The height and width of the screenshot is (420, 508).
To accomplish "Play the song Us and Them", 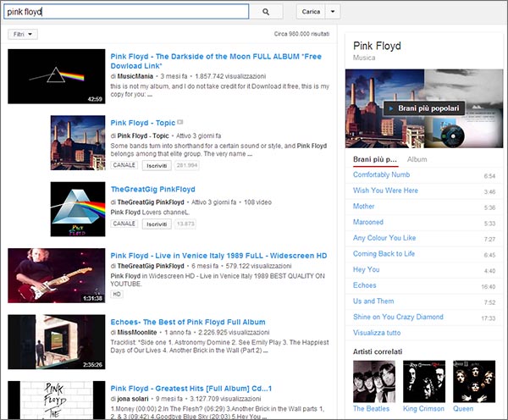I will pyautogui.click(x=373, y=301).
